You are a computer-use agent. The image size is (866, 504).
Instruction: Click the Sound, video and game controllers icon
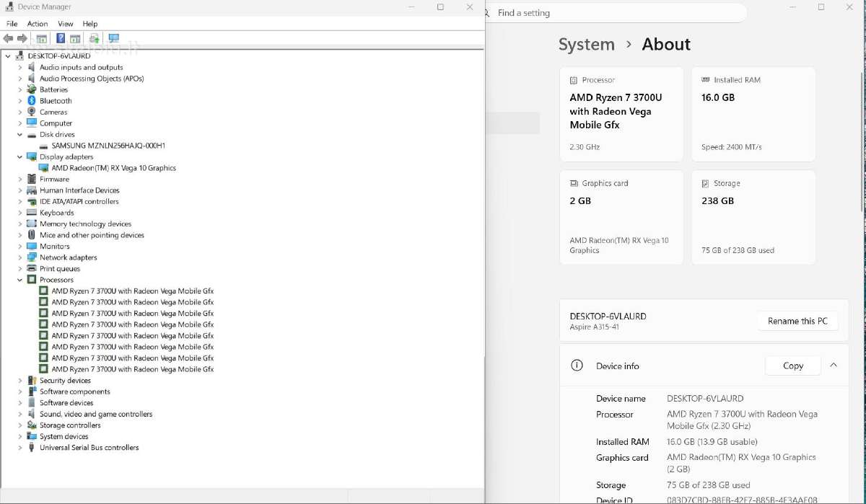pyautogui.click(x=32, y=414)
